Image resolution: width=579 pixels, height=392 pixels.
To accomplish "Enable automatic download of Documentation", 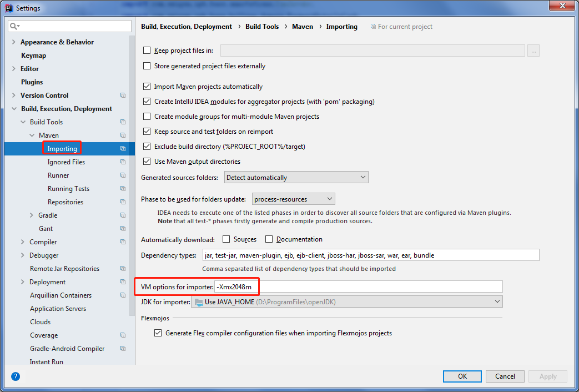I will 269,239.
